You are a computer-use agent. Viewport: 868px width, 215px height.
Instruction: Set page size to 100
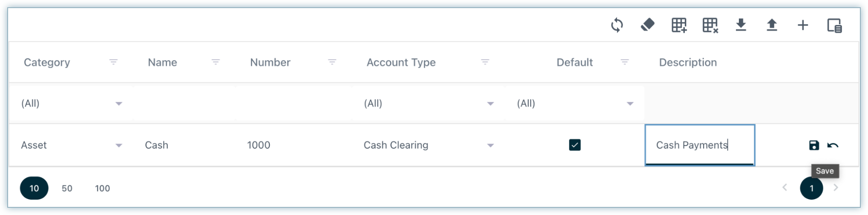(x=102, y=188)
